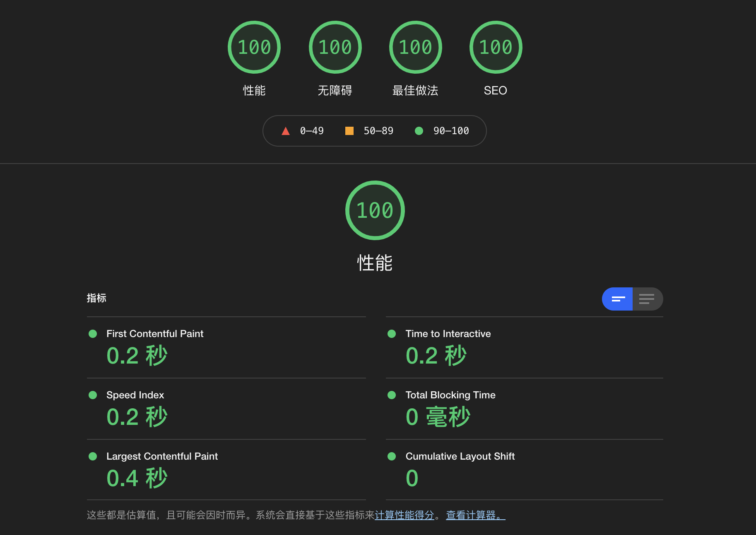The image size is (756, 535).
Task: Select the Speed Index metric row
Action: pyautogui.click(x=135, y=395)
